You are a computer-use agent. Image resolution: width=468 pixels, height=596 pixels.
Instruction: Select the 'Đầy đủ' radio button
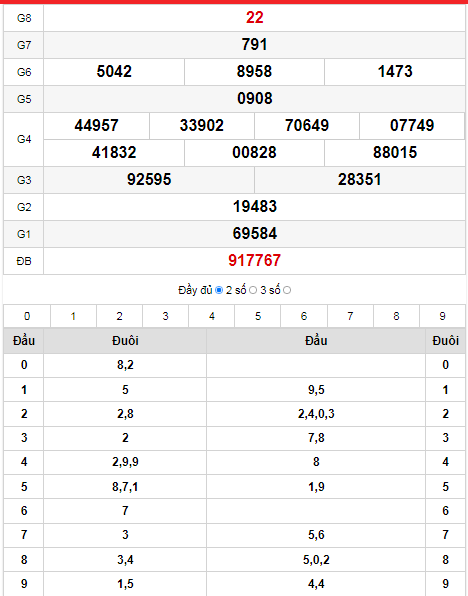coord(219,290)
